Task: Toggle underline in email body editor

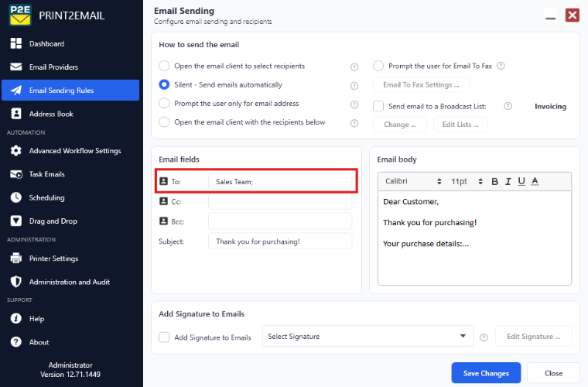Action: coord(521,181)
